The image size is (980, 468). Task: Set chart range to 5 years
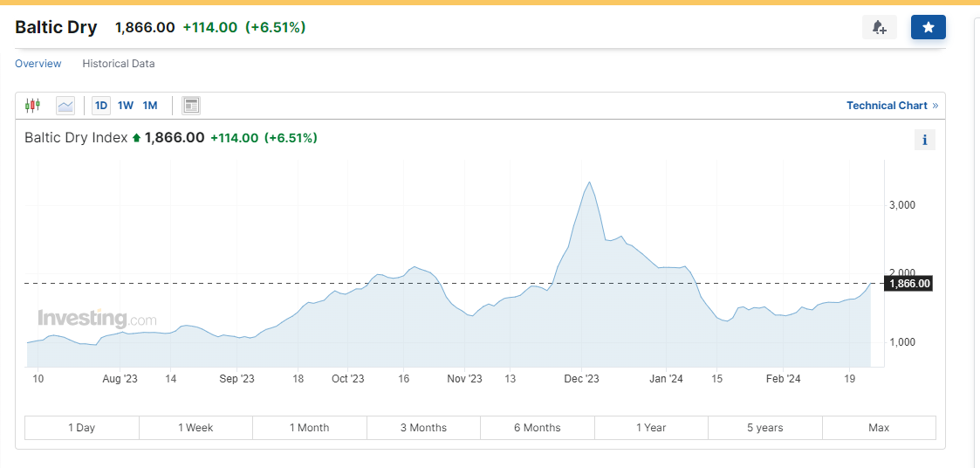pos(765,428)
